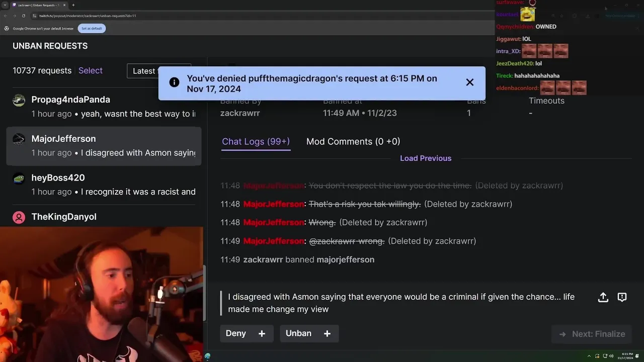Click TheKingDanyol's pink avatar icon
644x362 pixels.
pos(19,217)
